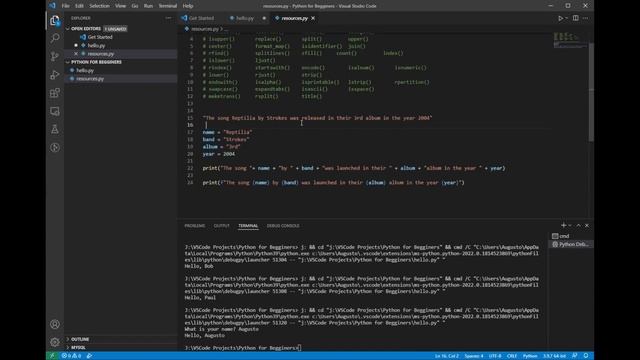Show errors and warnings count in status bar
Screen dimensions: 640x360
71,356
